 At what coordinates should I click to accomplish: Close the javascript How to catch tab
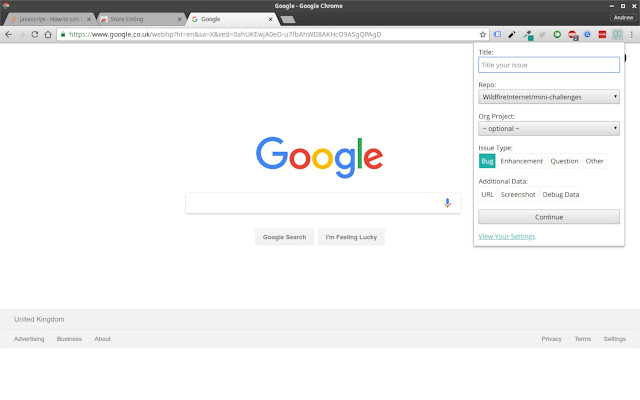coord(89,19)
